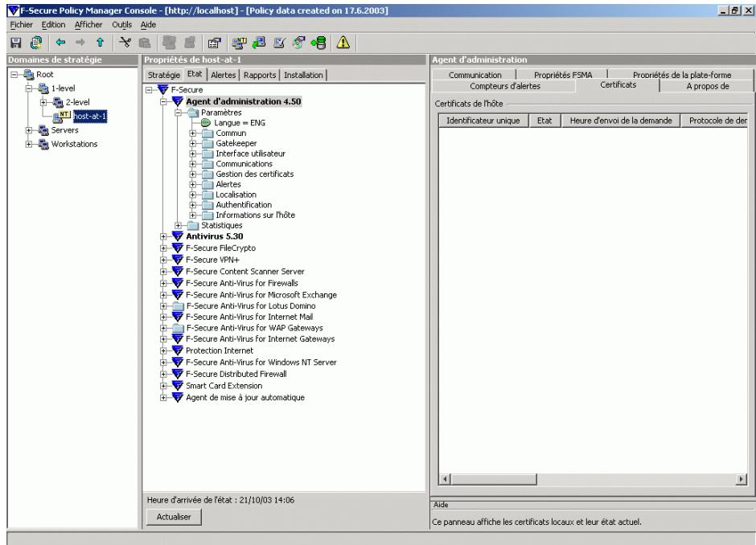The width and height of the screenshot is (756, 545).
Task: Open the Afficher menu
Action: pyautogui.click(x=88, y=25)
